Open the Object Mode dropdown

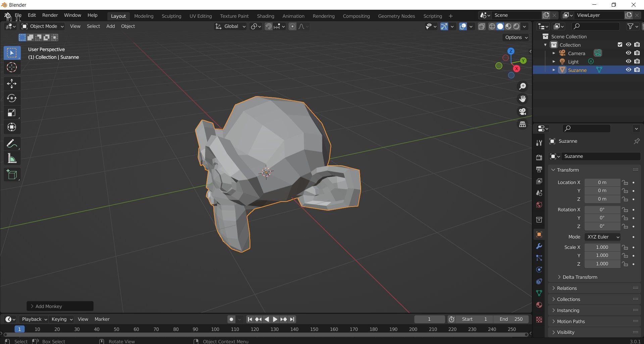42,26
